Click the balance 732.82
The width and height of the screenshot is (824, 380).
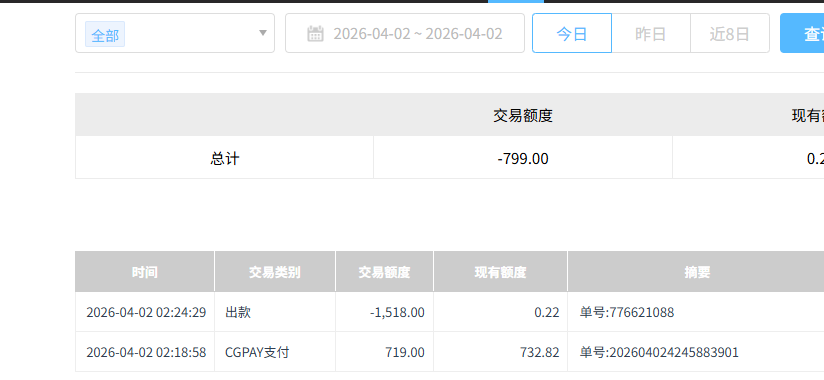click(541, 352)
